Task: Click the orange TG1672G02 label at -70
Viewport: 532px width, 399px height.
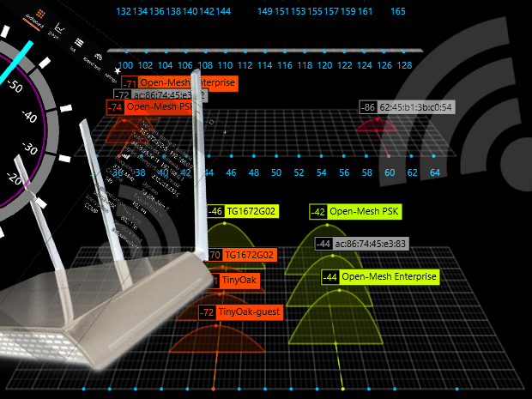Action: [x=249, y=255]
